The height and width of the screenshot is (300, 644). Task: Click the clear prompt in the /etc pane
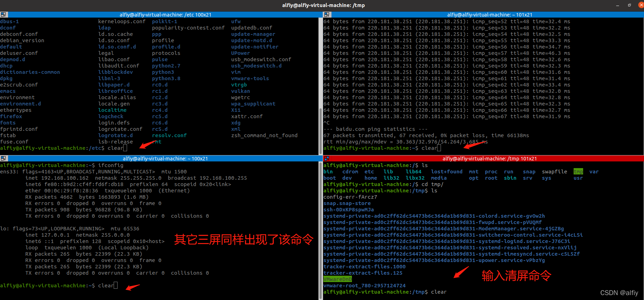pyautogui.click(x=63, y=148)
